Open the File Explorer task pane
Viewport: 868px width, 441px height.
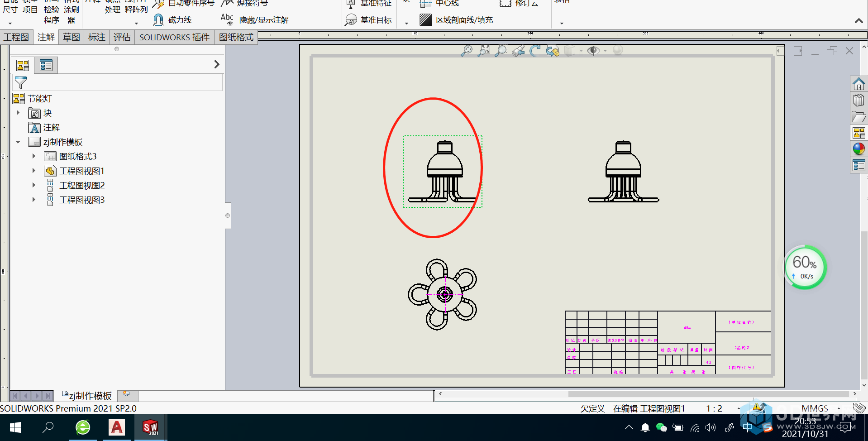pyautogui.click(x=858, y=116)
